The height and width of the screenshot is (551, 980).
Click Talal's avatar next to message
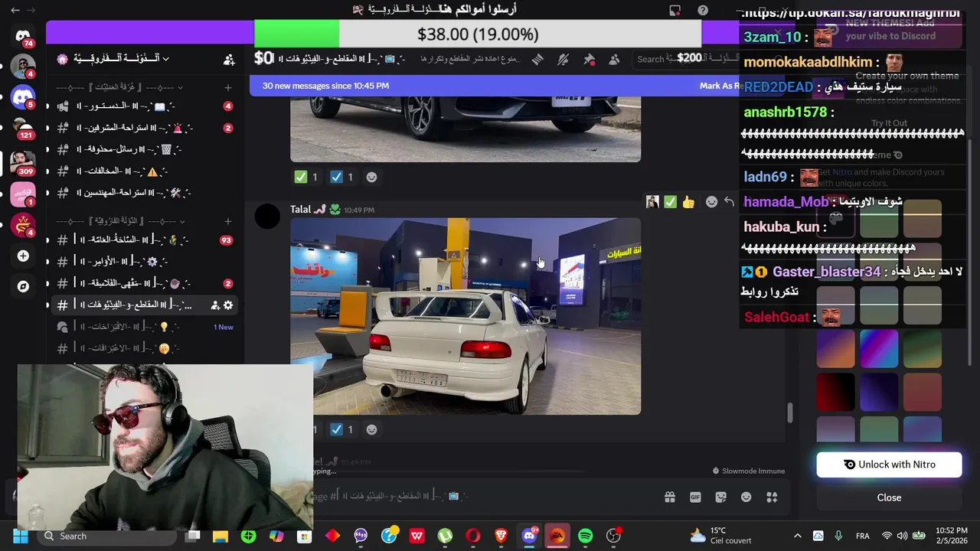(267, 217)
